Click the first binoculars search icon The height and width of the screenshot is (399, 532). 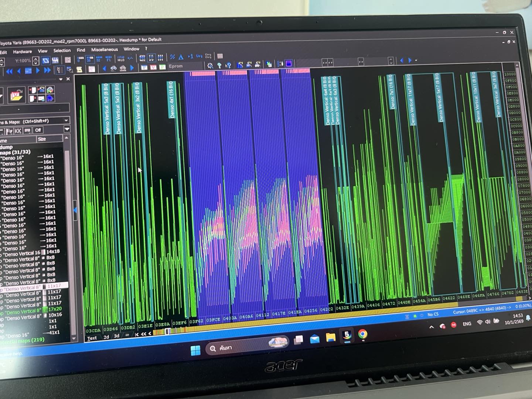(x=113, y=68)
